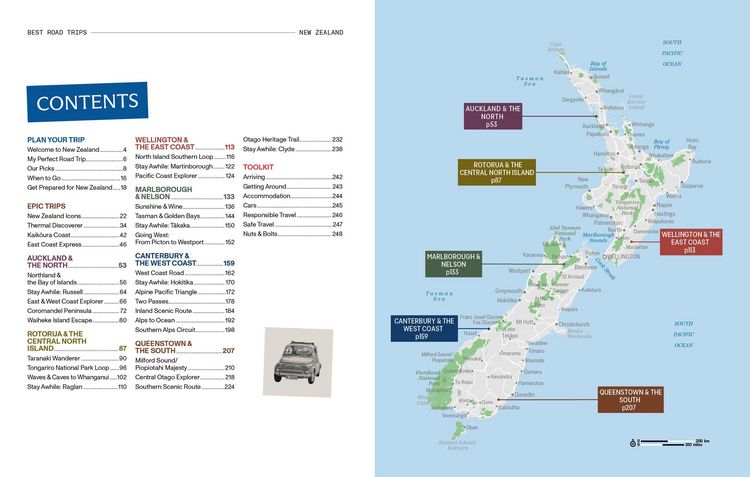Click 'When to Go' entry
The height and width of the screenshot is (477, 750).
click(x=77, y=178)
